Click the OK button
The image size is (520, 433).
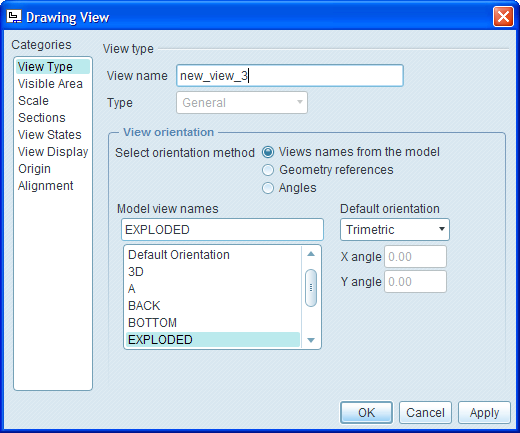tap(366, 413)
